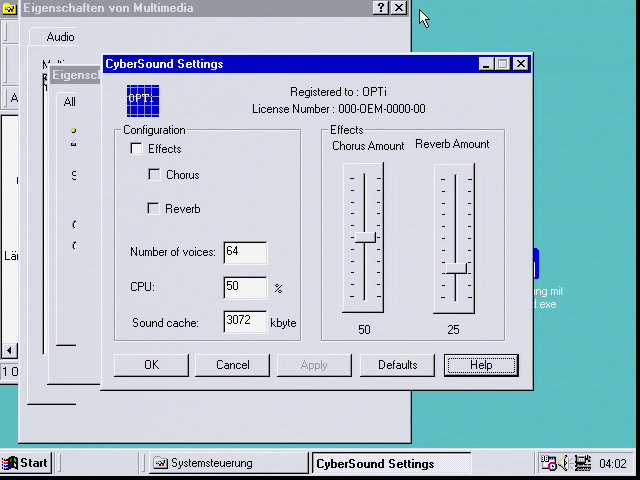Select the All tab in background dialog

coord(69,101)
